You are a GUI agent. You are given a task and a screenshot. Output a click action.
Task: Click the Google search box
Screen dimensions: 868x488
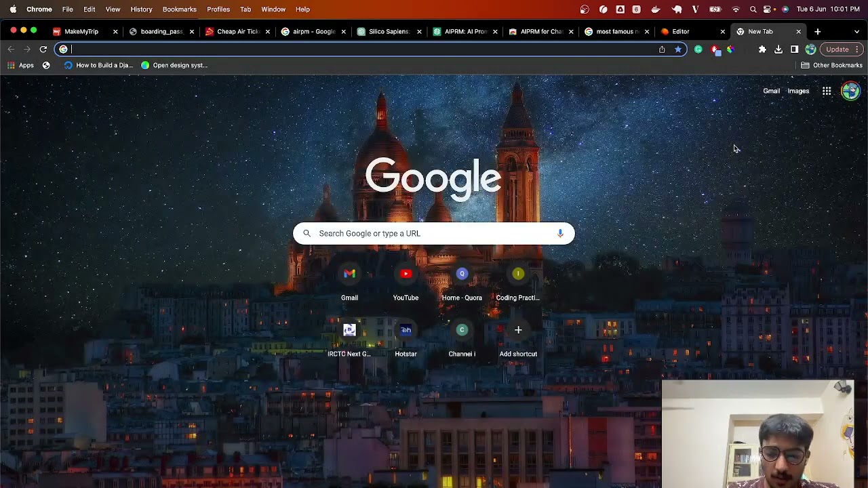[x=434, y=233]
